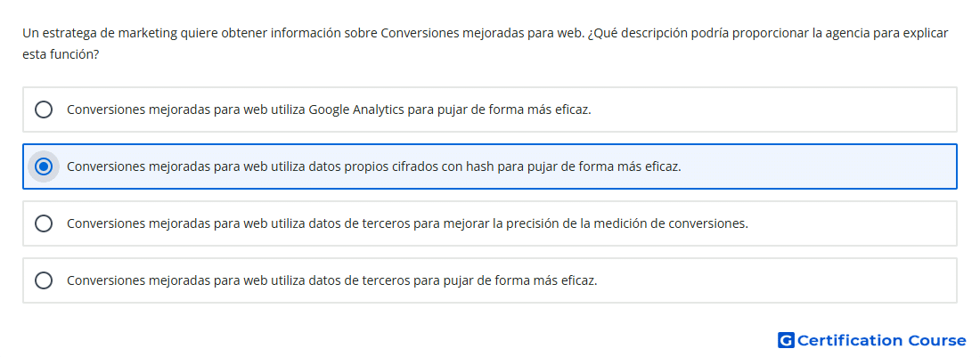Click blank space in highlighted answer card

(x=818, y=166)
